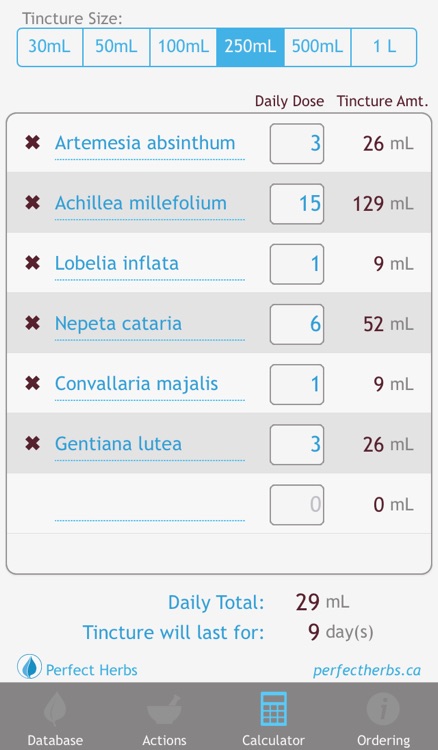Edit daily dose for Nepeta cataria

pos(296,324)
